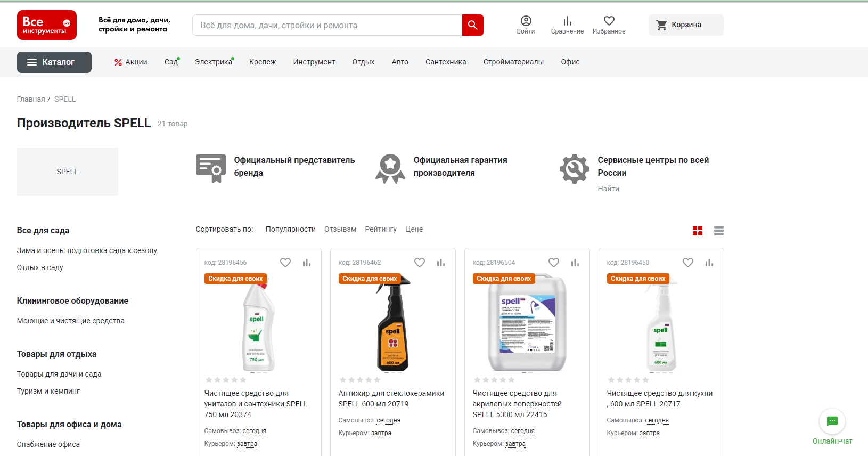Open the Онлайн-чат chat bubble

click(832, 422)
